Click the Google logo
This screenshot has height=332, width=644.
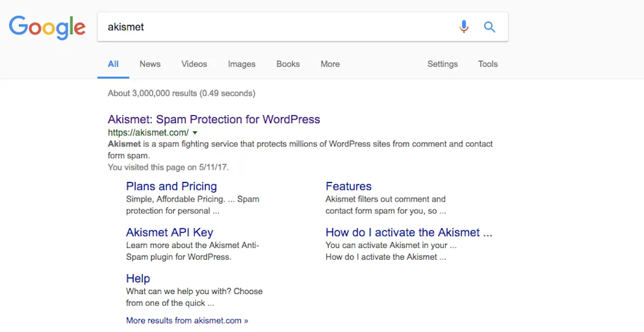pos(47,27)
